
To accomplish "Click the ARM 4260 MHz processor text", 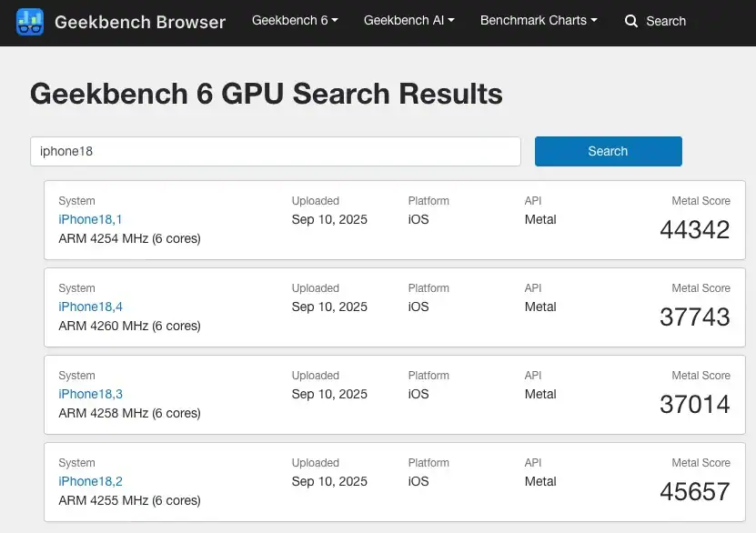I will point(129,326).
